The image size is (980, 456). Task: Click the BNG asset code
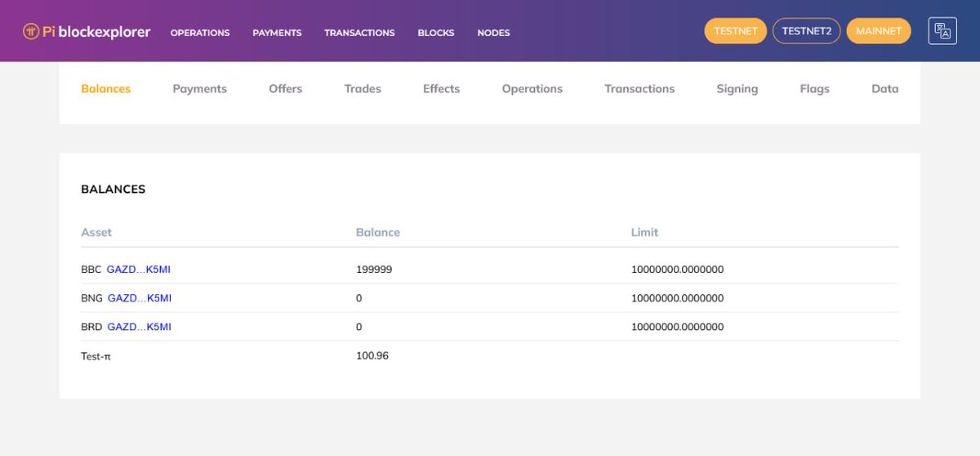coord(91,297)
